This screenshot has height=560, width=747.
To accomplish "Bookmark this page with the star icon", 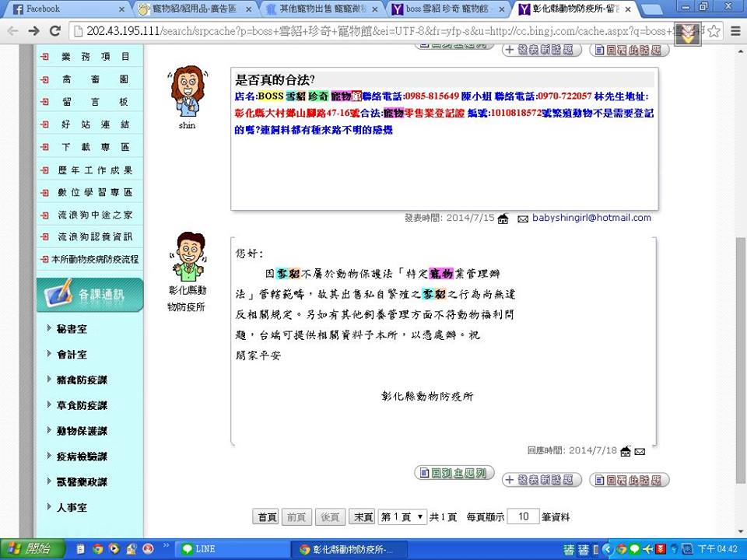I will (x=714, y=31).
